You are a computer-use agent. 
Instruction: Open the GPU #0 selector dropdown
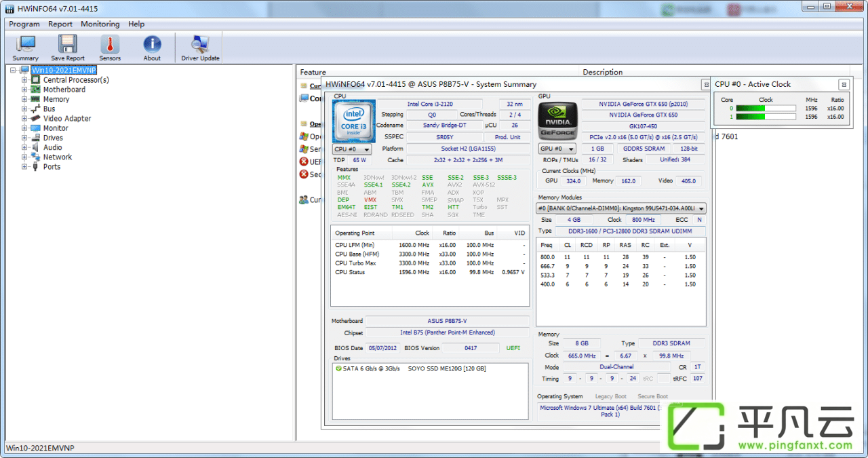point(557,149)
